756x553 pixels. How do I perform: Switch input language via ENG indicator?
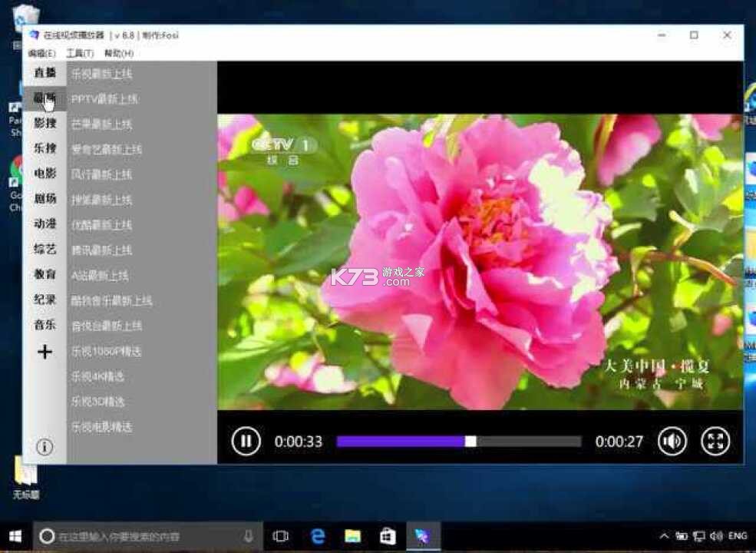[x=738, y=535]
